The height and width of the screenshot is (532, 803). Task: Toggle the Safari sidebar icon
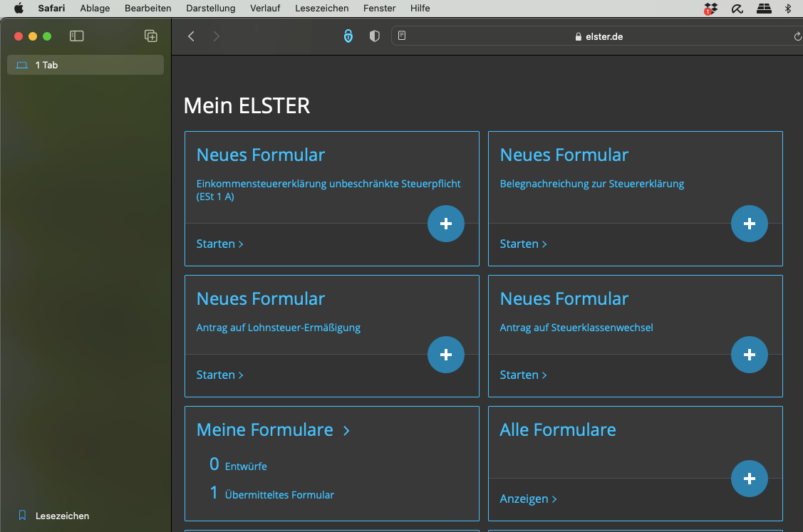point(76,36)
